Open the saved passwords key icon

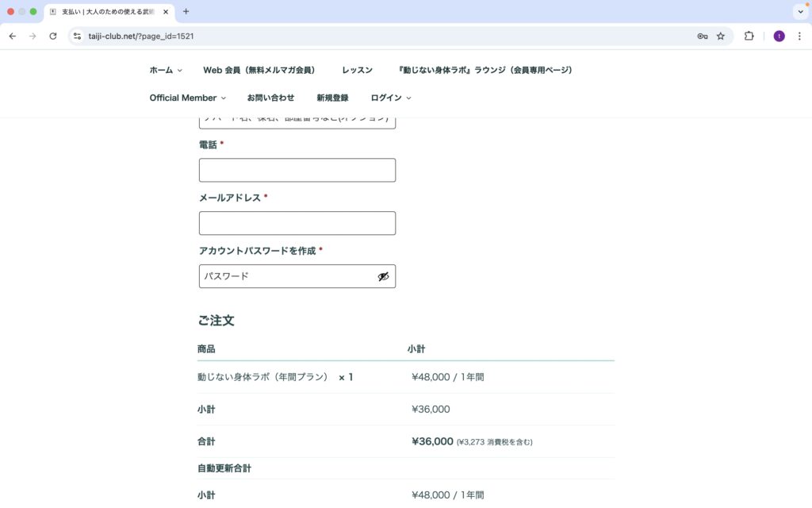702,36
